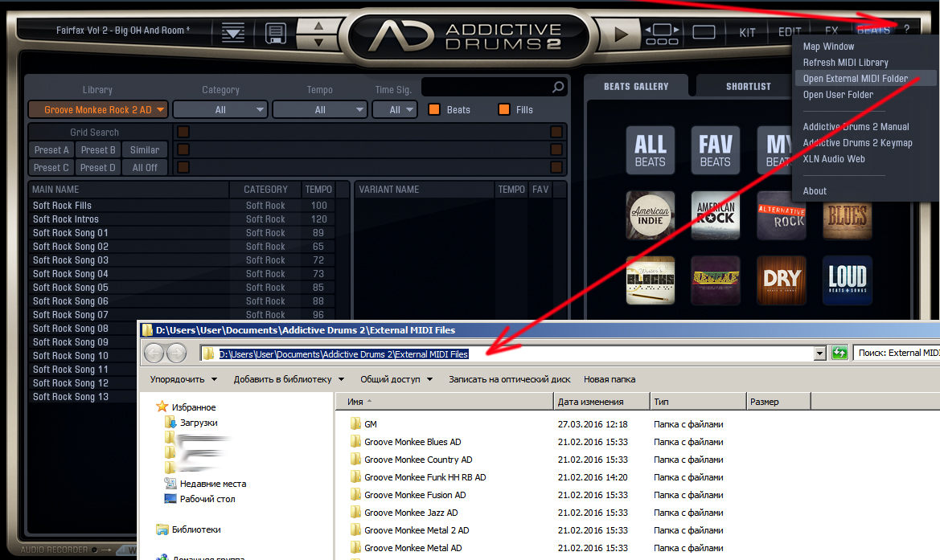Open the Tempo filter dropdown
Viewport: 940px width, 560px height.
coord(319,109)
